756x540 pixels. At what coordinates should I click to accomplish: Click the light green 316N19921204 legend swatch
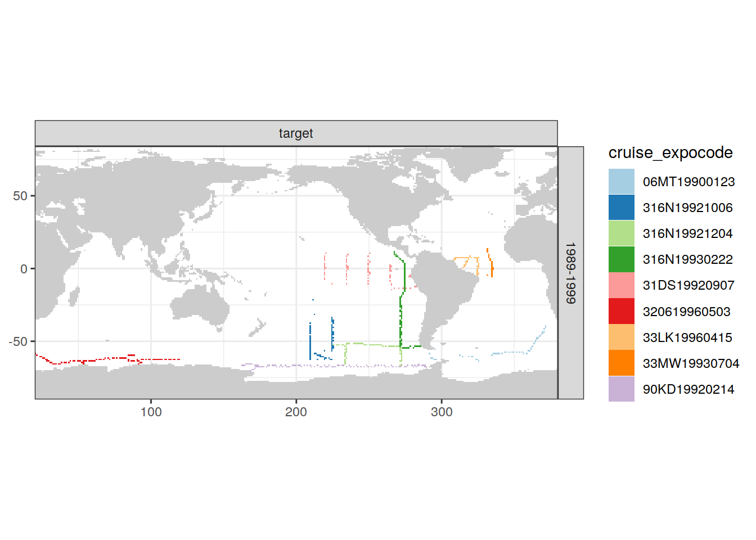pyautogui.click(x=621, y=233)
